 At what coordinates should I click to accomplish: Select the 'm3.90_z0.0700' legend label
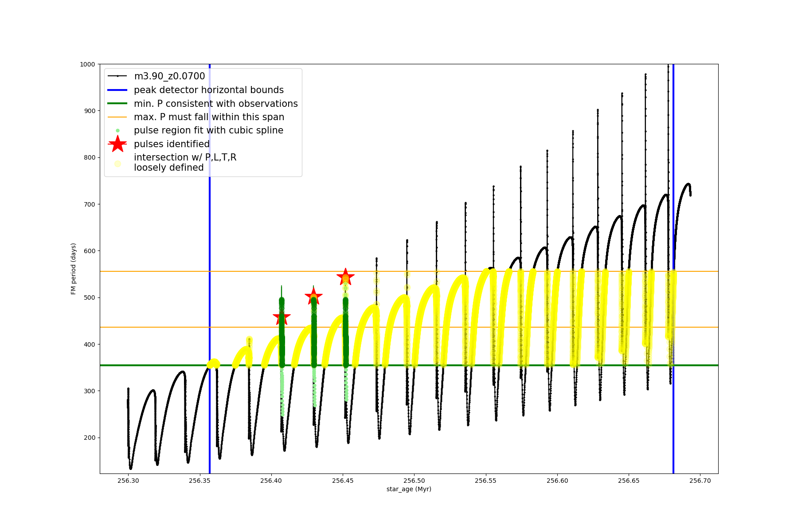[169, 76]
